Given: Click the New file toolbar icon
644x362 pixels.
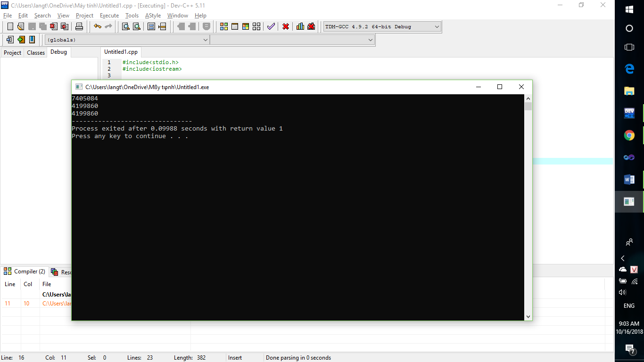Looking at the screenshot, I should 10,26.
